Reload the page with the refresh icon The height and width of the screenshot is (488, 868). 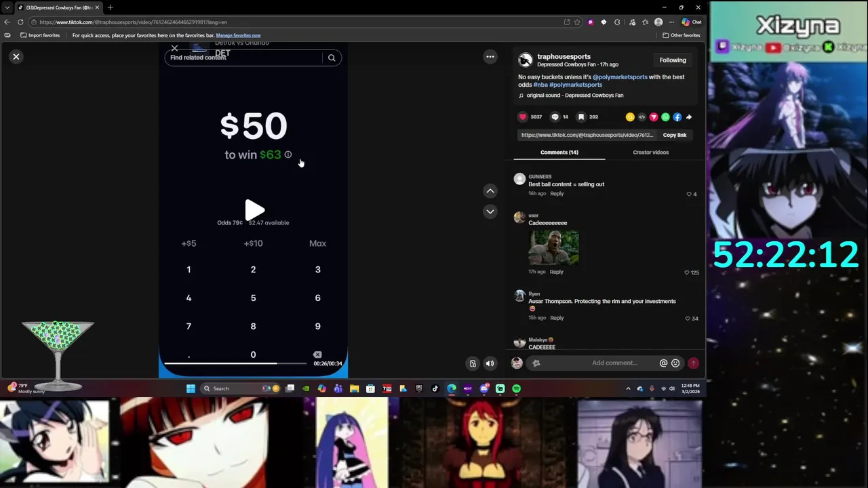[20, 22]
